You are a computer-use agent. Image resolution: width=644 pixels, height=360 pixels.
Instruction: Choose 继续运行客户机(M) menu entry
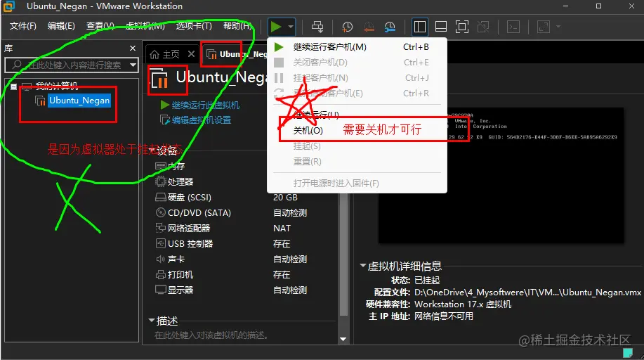(357, 47)
